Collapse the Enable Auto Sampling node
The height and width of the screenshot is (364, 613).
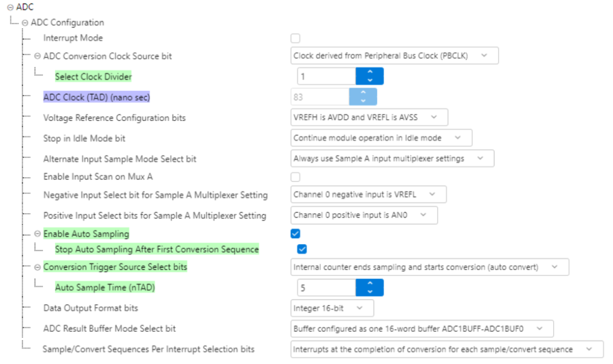point(37,233)
